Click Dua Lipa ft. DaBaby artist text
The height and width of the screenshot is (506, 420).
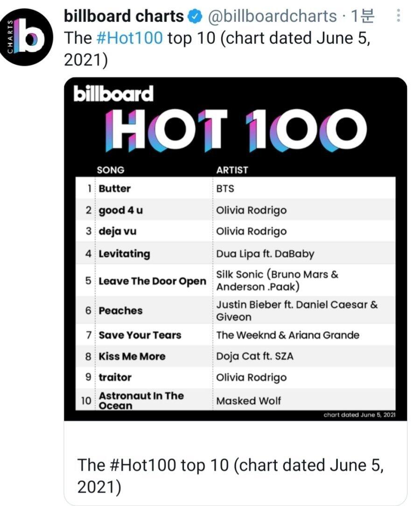pos(265,254)
